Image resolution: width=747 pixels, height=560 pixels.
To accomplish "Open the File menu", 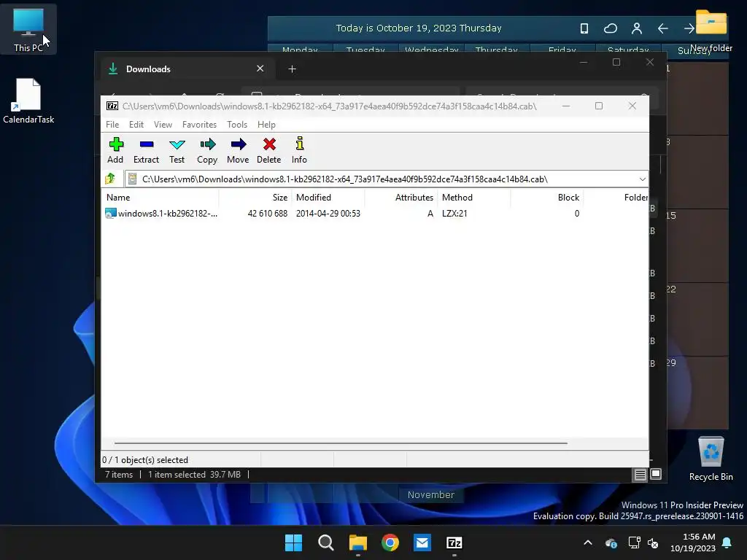I will coord(112,124).
